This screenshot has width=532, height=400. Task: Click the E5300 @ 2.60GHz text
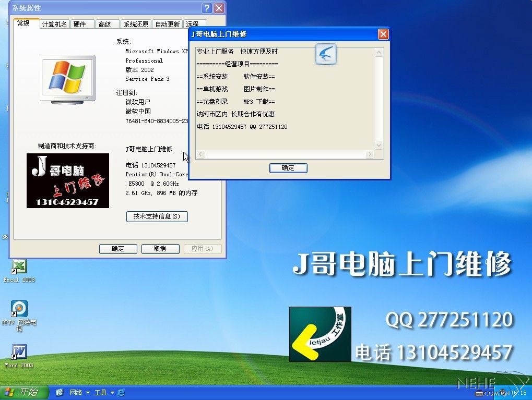click(x=153, y=184)
